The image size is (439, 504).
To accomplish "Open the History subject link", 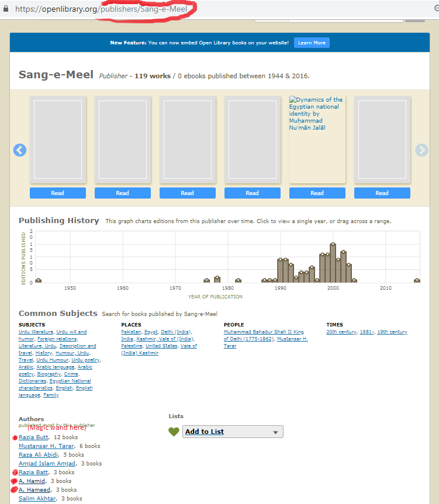I will 43,353.
